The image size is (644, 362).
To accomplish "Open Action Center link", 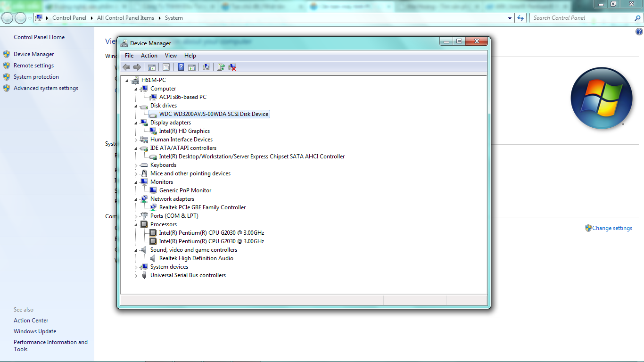I will coord(31,321).
